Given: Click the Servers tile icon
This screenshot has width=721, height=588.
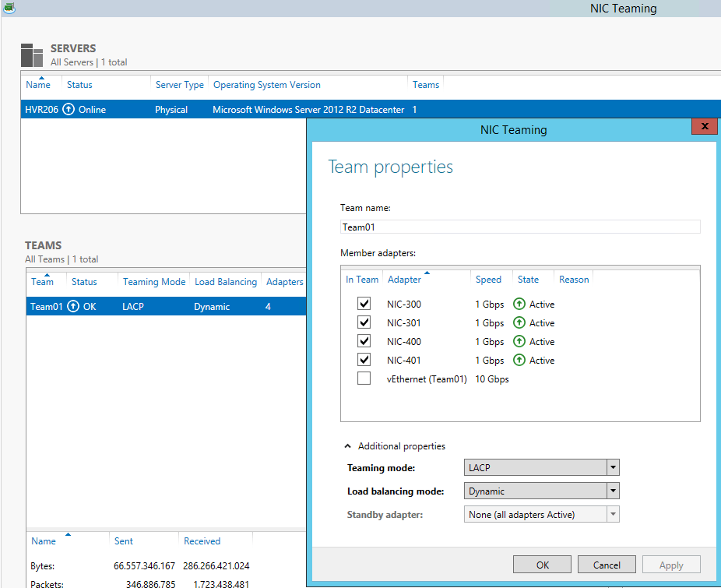Looking at the screenshot, I should [x=32, y=55].
